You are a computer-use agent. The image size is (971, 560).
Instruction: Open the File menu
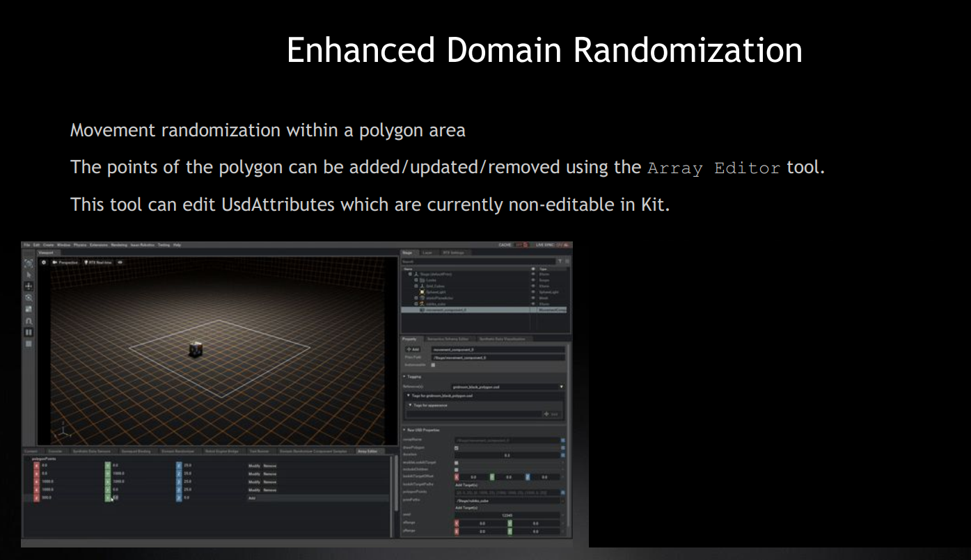pyautogui.click(x=26, y=245)
